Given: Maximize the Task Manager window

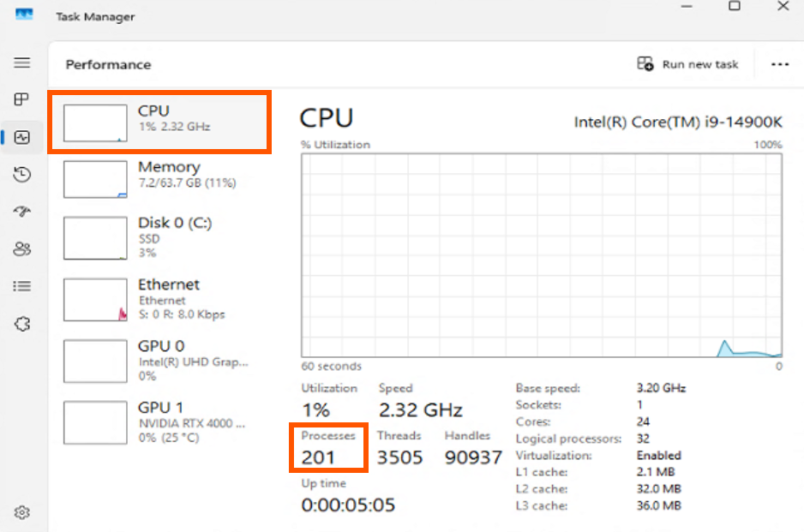Looking at the screenshot, I should point(735,6).
